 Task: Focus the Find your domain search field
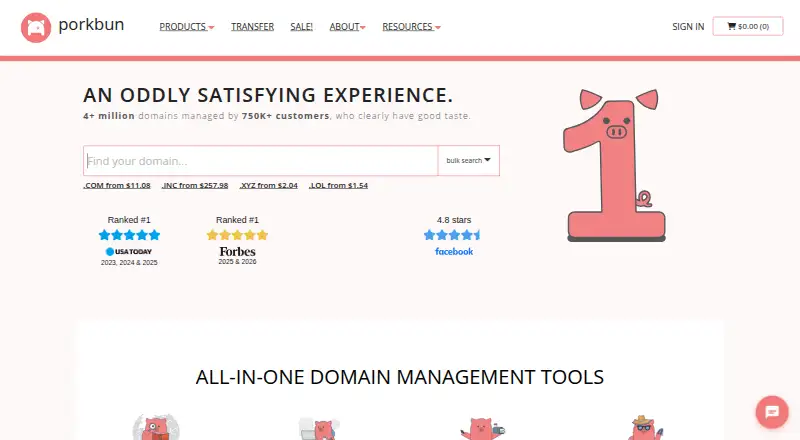261,161
